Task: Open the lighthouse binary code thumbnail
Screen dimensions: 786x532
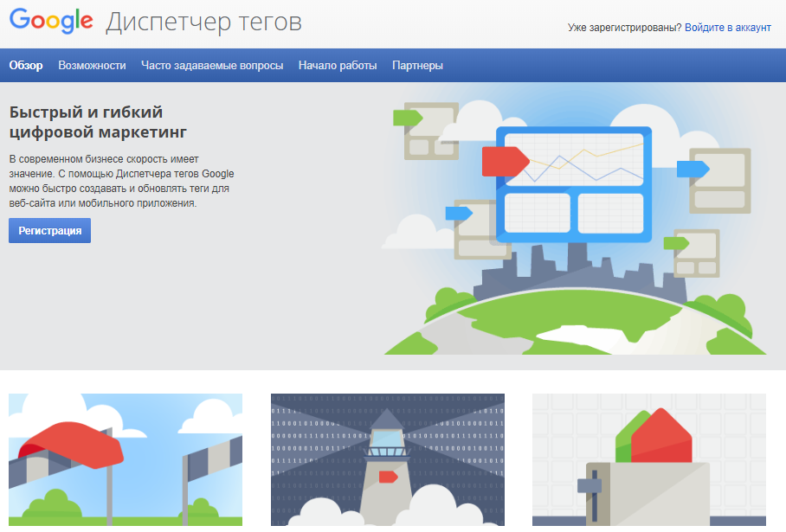Action: (x=388, y=459)
